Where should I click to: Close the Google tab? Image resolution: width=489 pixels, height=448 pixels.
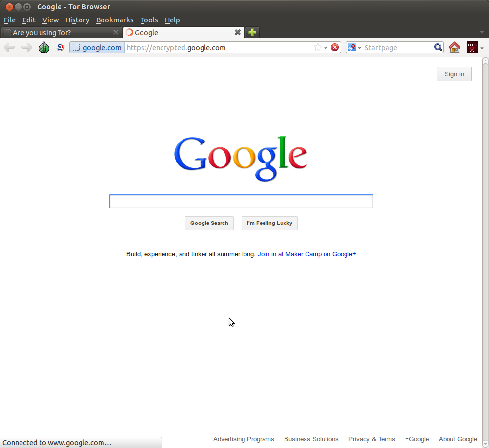[238, 32]
